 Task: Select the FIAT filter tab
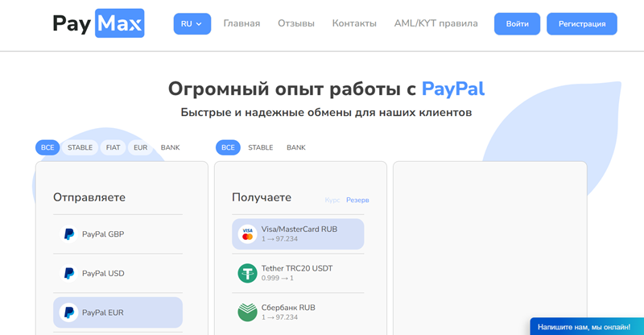pyautogui.click(x=113, y=147)
